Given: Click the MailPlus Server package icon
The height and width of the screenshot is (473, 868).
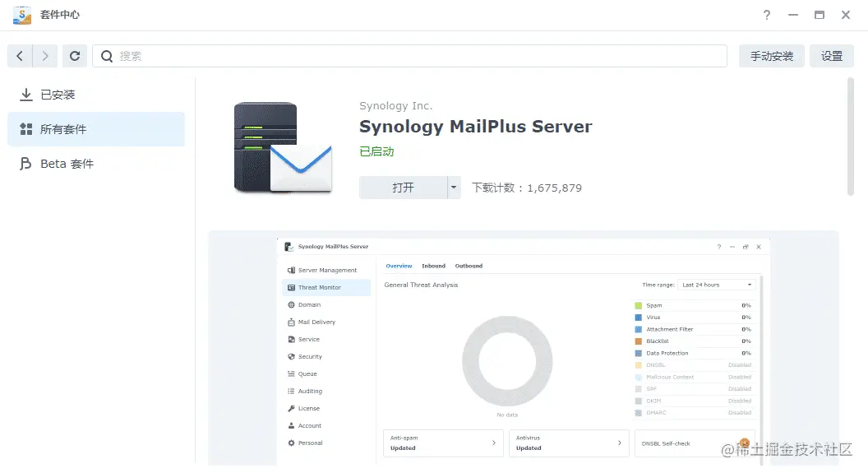Looking at the screenshot, I should 283,148.
